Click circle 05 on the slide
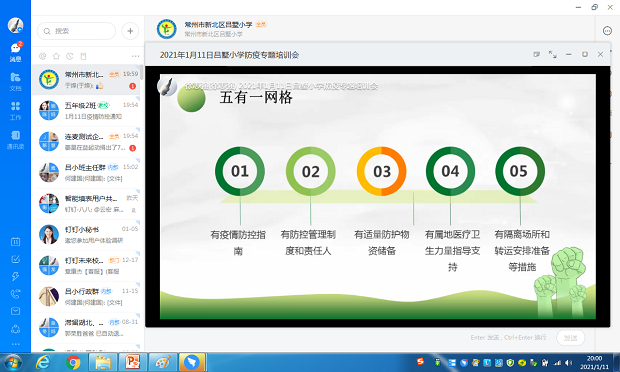The width and height of the screenshot is (620, 372). [520, 171]
